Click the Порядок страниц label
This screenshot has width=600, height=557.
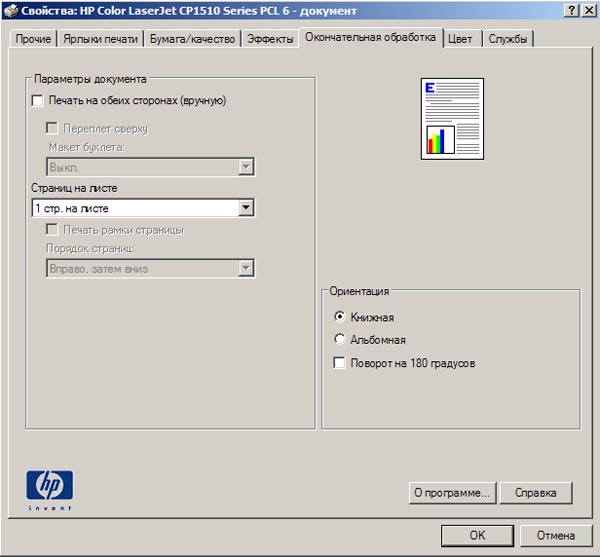click(90, 248)
